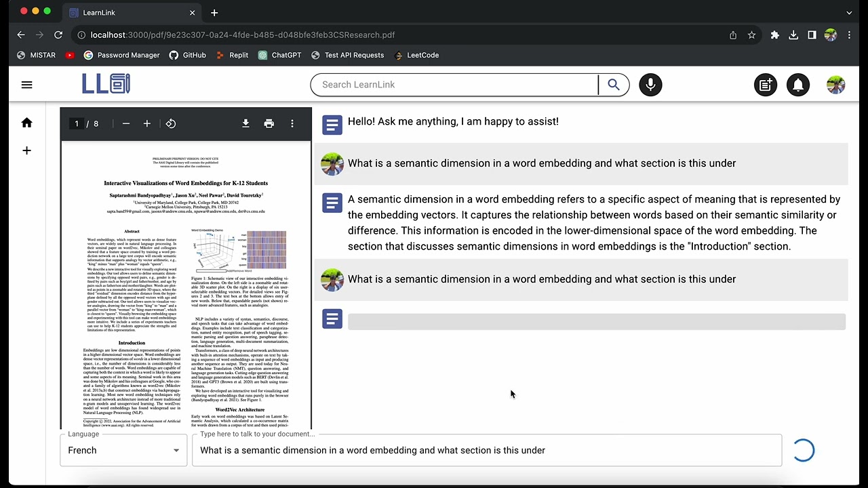This screenshot has height=488, width=868.
Task: Click the PDF page number field
Action: pyautogui.click(x=77, y=123)
